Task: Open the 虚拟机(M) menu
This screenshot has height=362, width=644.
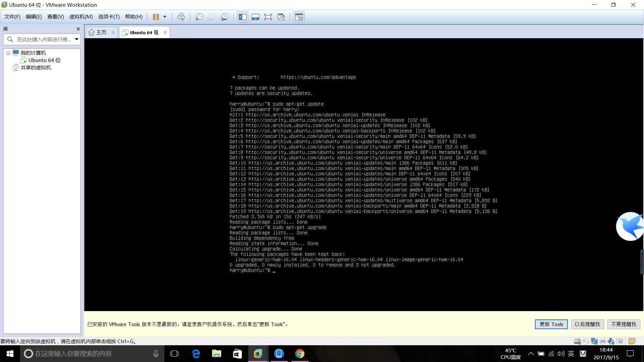Action: click(81, 17)
